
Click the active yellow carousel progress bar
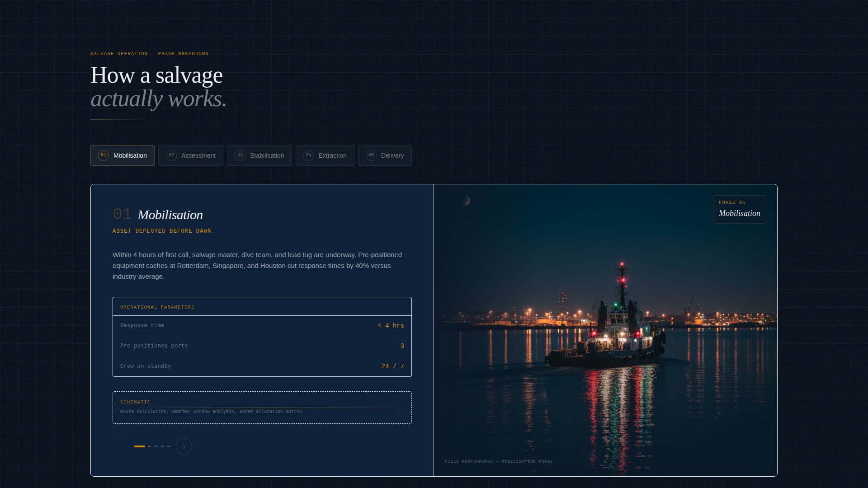141,446
